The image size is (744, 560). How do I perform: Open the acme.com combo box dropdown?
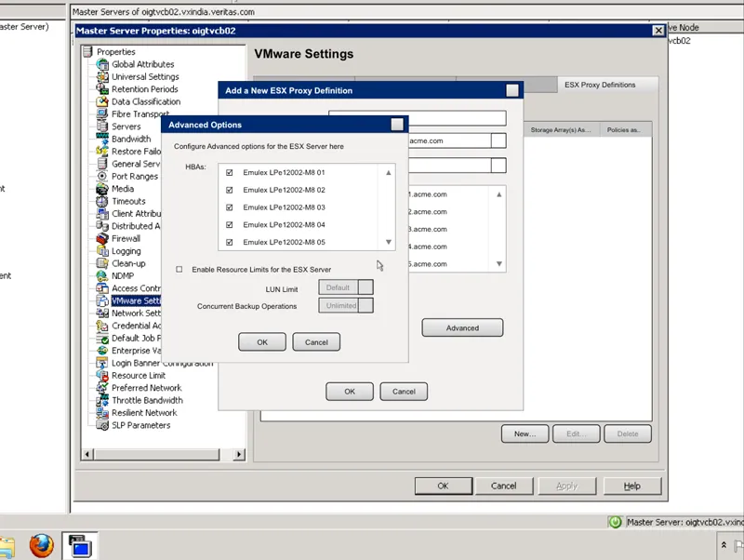(498, 140)
